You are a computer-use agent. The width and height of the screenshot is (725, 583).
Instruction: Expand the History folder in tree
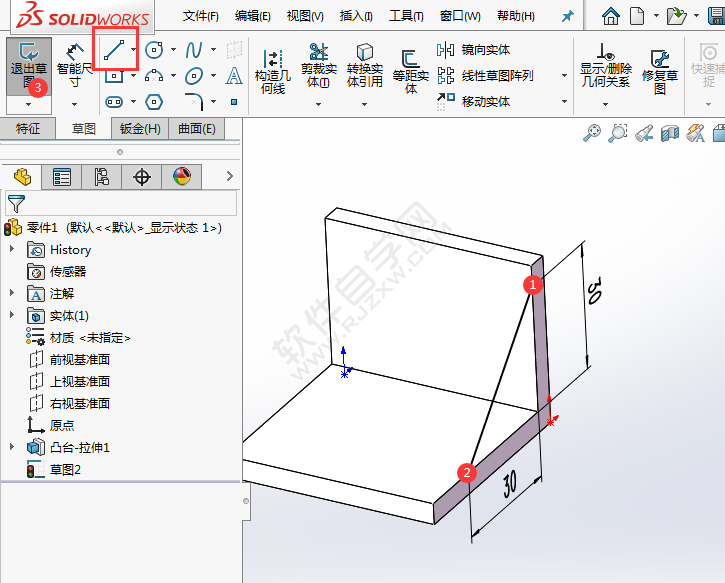point(12,249)
